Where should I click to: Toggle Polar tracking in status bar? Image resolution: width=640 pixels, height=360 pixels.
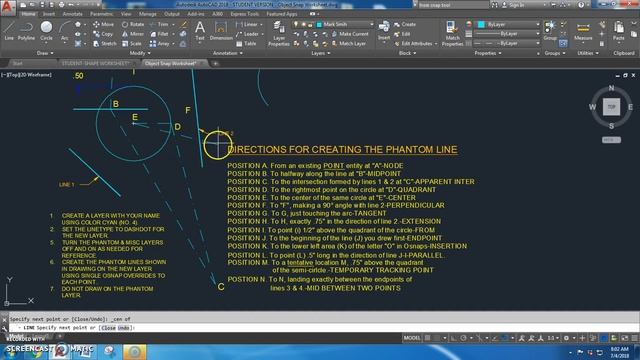(463, 338)
